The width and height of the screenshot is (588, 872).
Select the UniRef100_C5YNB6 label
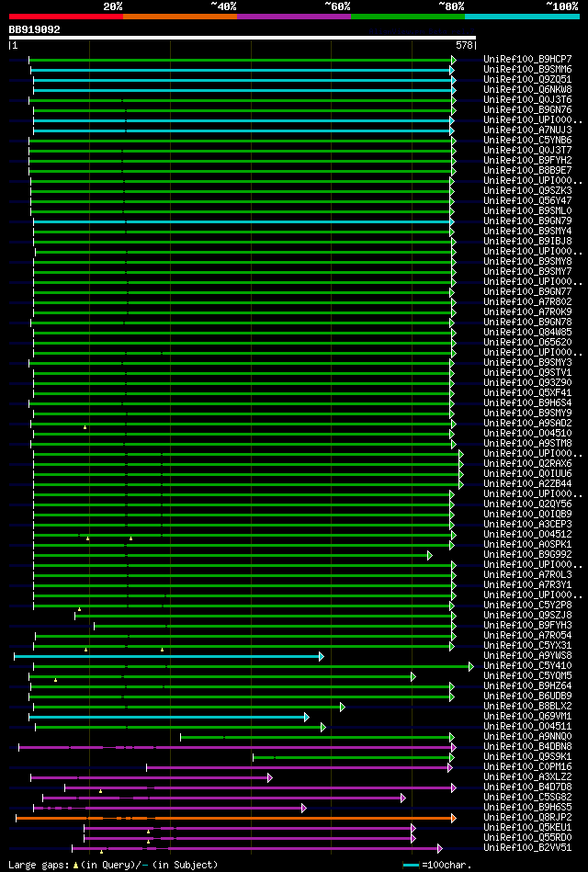tap(528, 141)
